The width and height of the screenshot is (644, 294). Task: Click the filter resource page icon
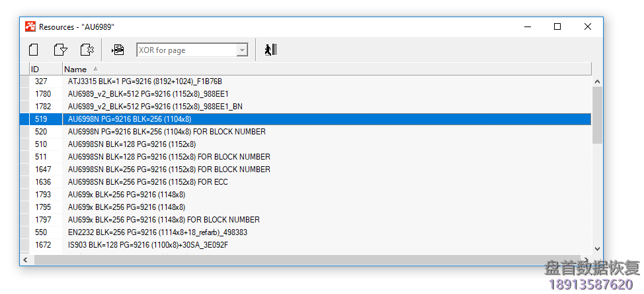point(60,50)
